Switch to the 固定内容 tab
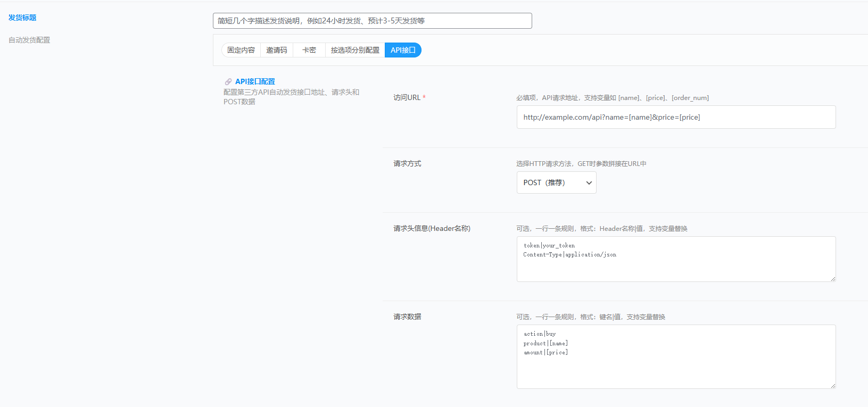 point(241,50)
